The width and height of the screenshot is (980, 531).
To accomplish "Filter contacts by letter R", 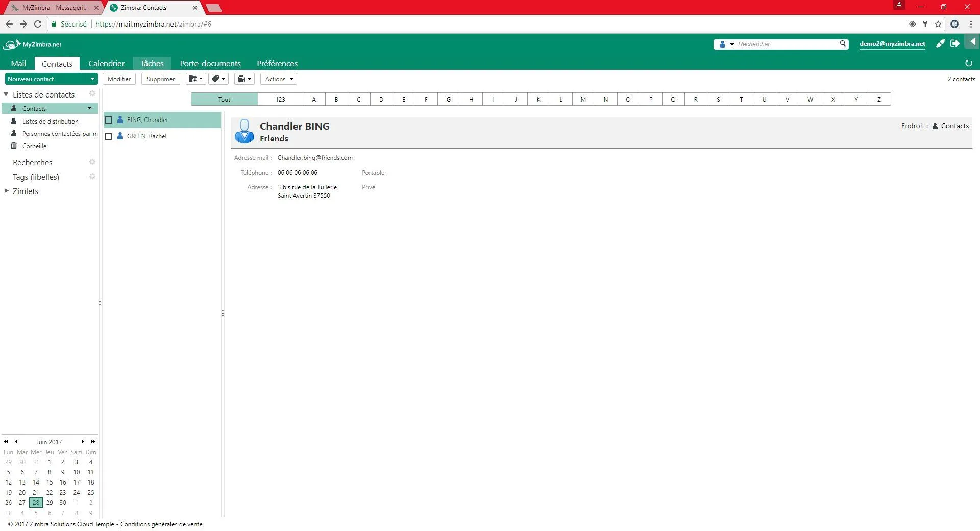I will [x=696, y=99].
